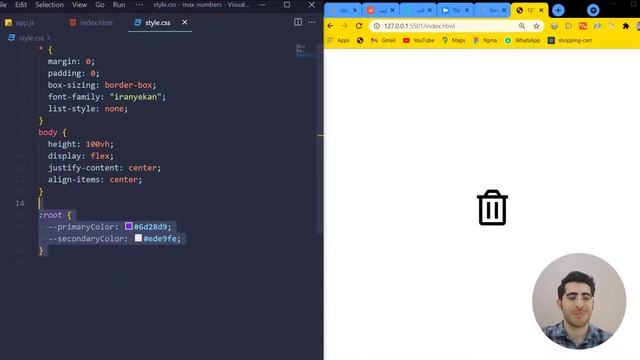
Task: Open the Selection menu
Action: pyautogui.click(x=49, y=5)
